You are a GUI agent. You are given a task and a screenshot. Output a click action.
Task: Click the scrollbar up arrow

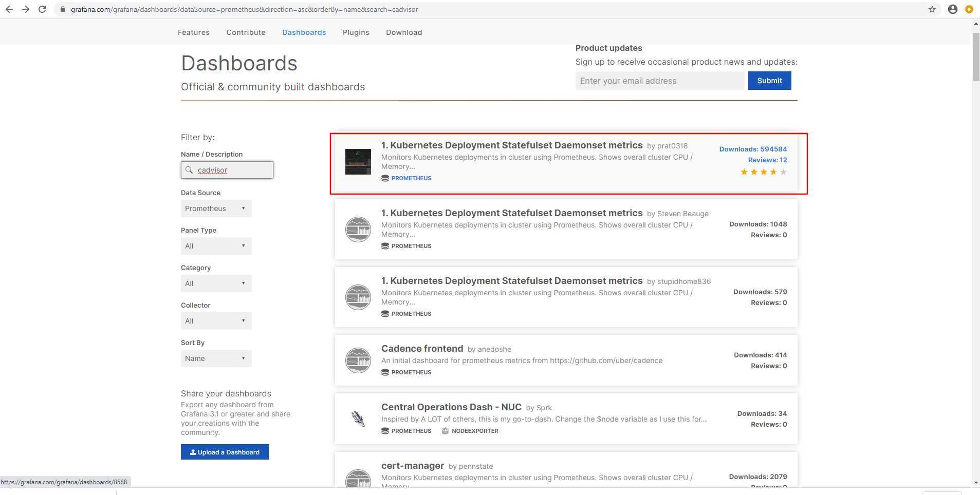(976, 24)
